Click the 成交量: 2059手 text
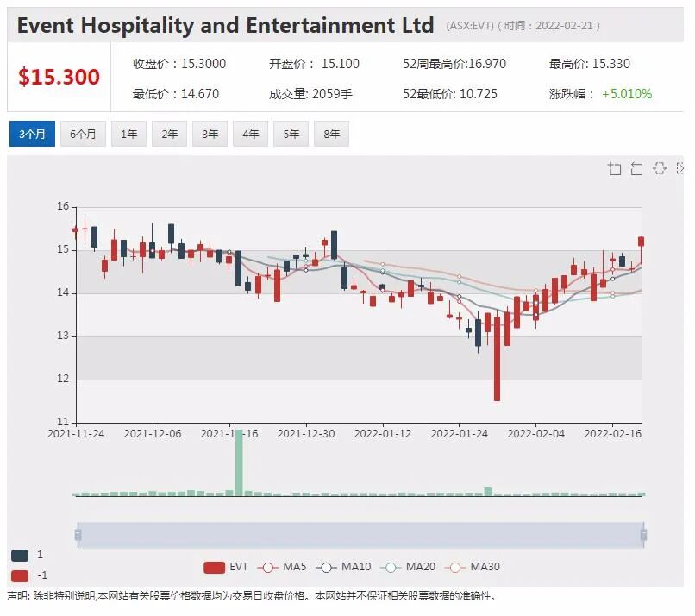Screen dimensions: 695x616 [310, 94]
